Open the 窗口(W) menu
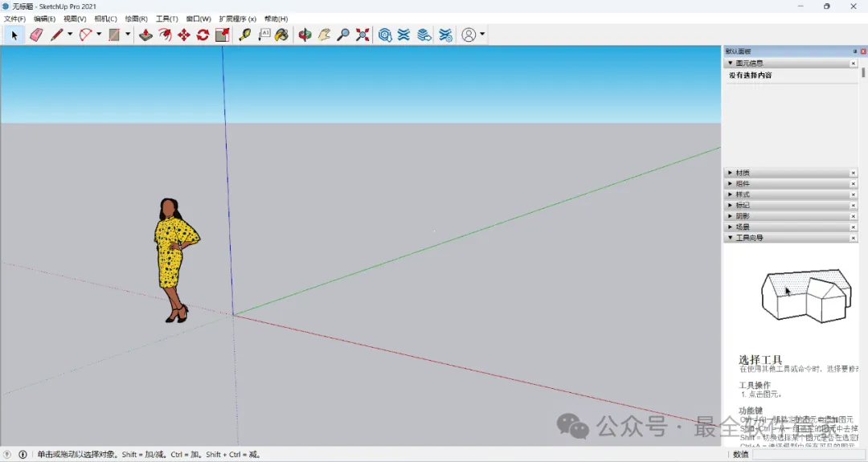This screenshot has width=868, height=462. pyautogui.click(x=199, y=18)
